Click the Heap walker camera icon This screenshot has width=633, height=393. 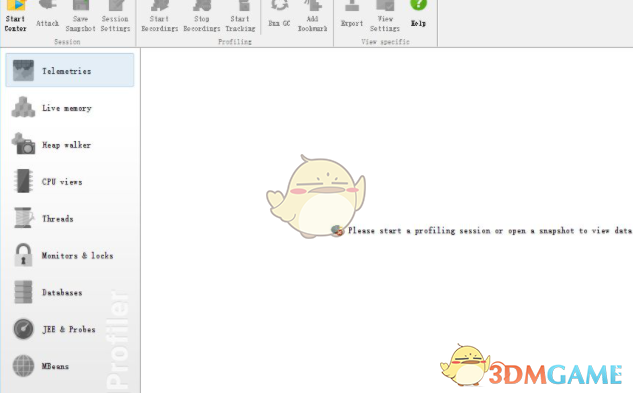[x=23, y=144]
